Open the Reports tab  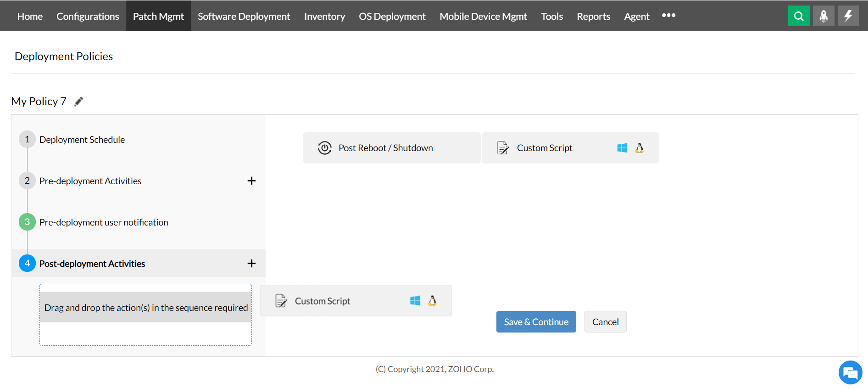593,16
